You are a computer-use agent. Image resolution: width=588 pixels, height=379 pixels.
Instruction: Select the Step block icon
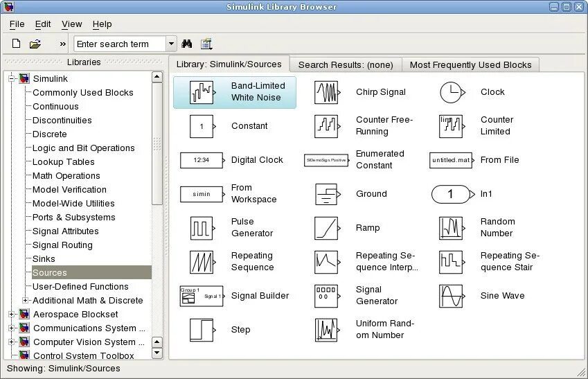click(x=203, y=330)
